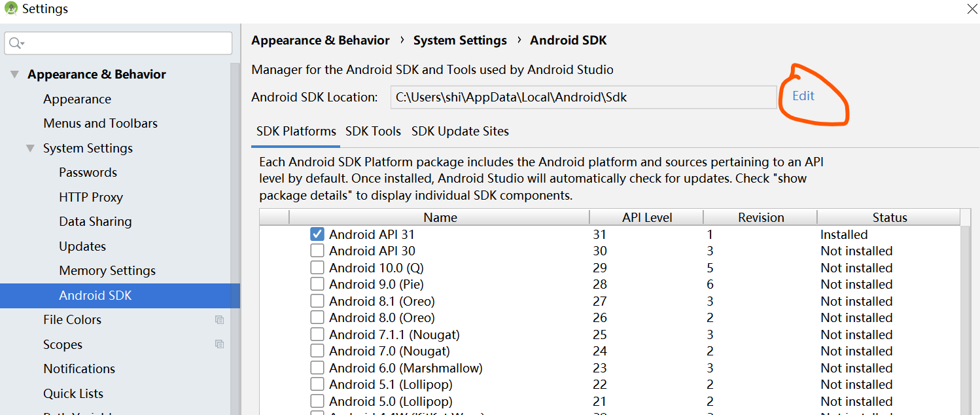This screenshot has height=415, width=980.
Task: Open the SDK Tools tab
Action: coord(373,132)
